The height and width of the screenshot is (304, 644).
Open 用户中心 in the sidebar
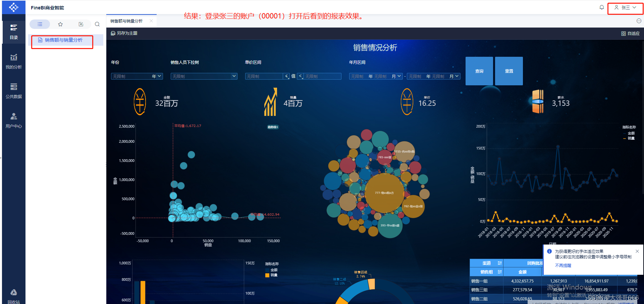point(14,121)
